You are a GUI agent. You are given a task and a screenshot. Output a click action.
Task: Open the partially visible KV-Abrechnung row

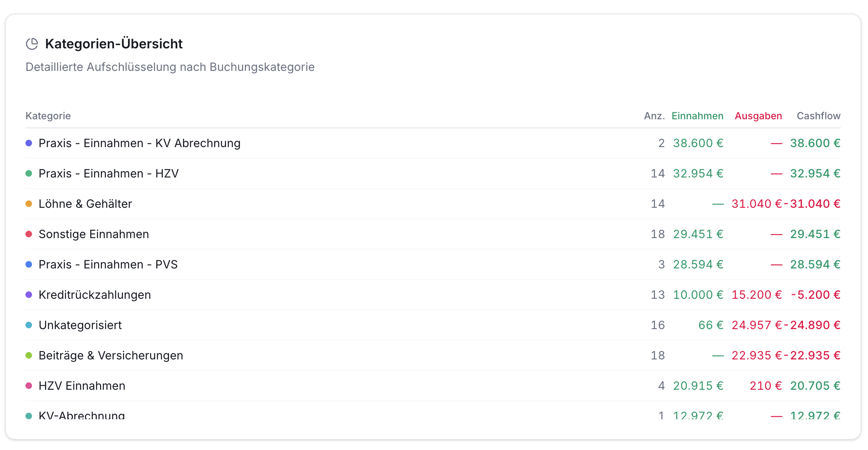coord(433,411)
